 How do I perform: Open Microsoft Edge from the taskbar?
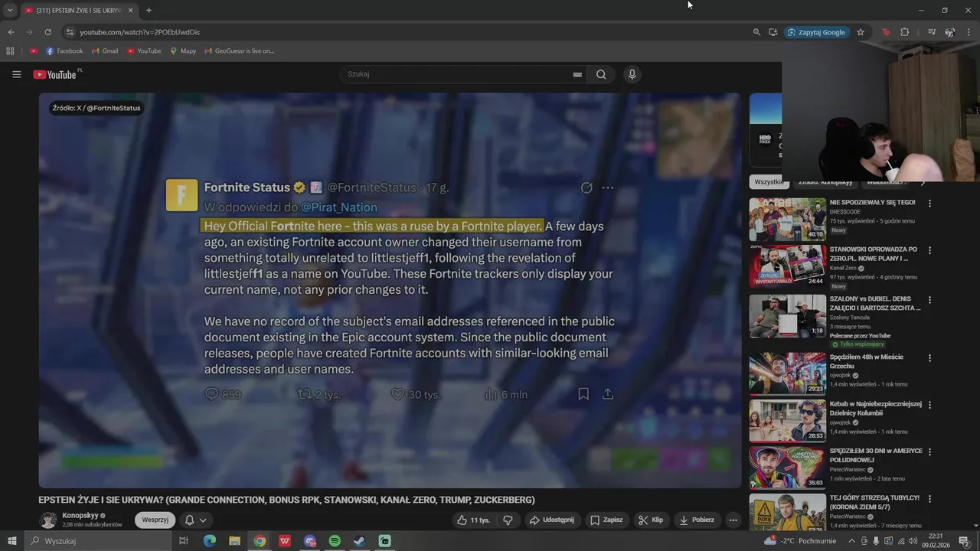(210, 541)
